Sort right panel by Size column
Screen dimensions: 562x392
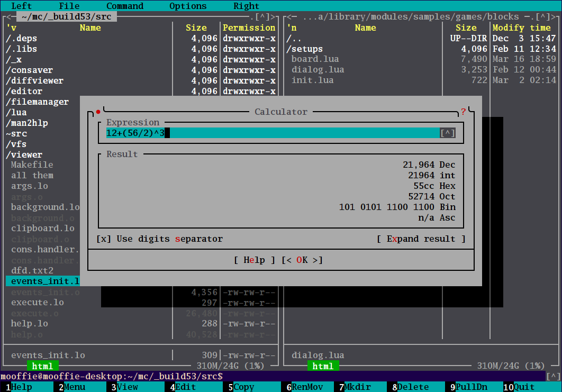point(466,28)
